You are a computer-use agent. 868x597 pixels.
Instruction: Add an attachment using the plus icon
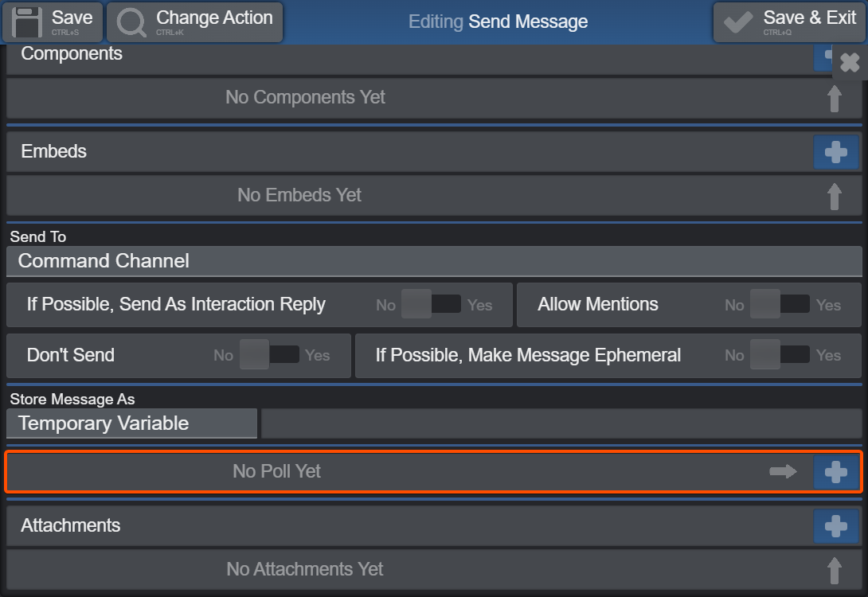pos(836,525)
